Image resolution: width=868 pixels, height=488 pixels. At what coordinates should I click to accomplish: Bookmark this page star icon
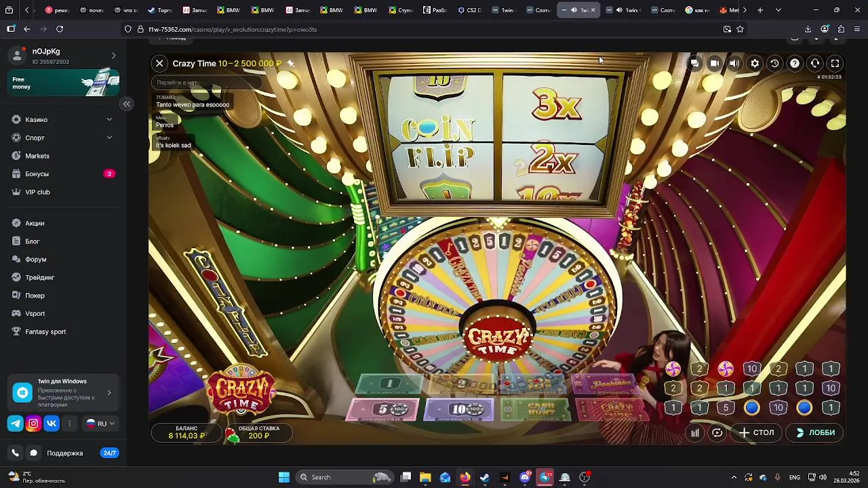[740, 29]
